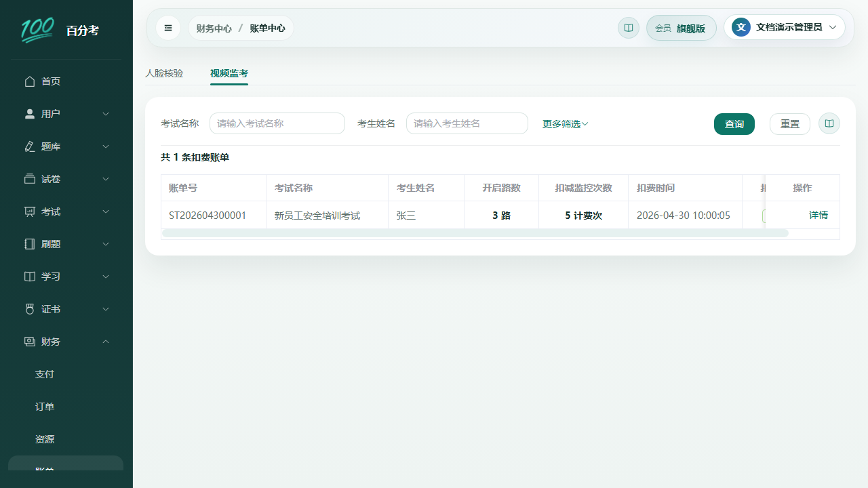The height and width of the screenshot is (488, 868).
Task: Expand the 考试 menu chevron
Action: [106, 211]
